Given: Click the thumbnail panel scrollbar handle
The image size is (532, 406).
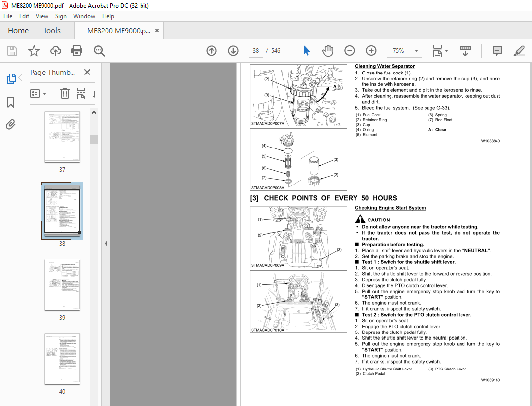Looking at the screenshot, I should point(94,139).
